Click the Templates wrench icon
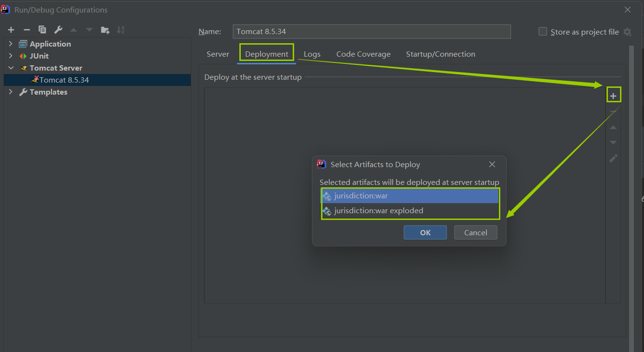Viewport: 644px width, 352px height. click(x=23, y=92)
